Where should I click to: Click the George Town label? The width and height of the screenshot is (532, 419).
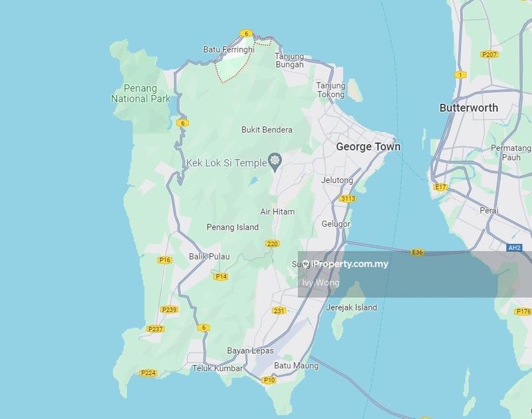368,146
